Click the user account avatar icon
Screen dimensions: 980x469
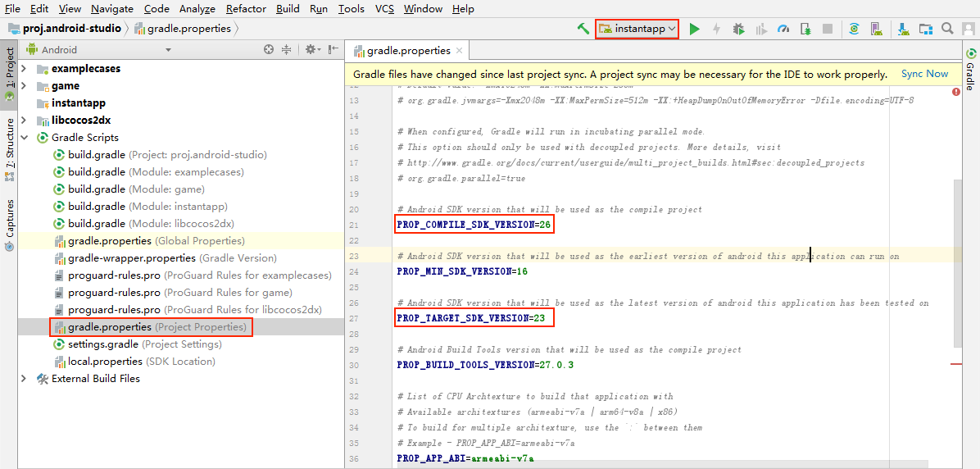[969, 29]
